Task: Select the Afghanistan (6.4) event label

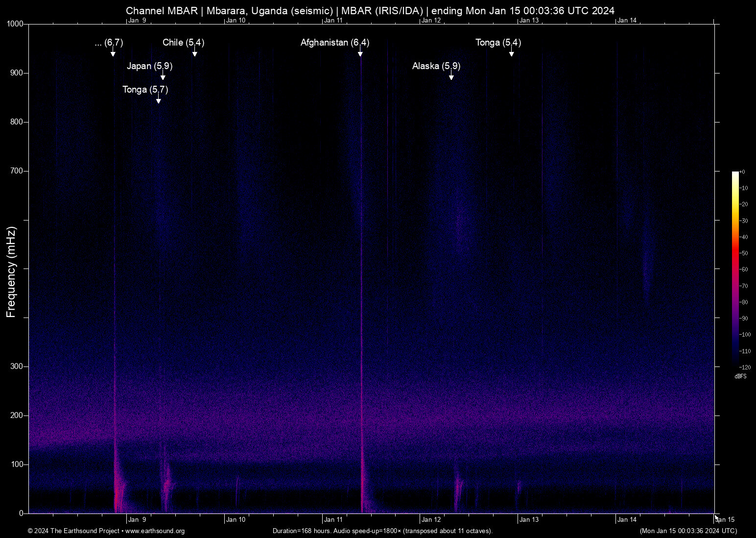Action: click(x=335, y=43)
